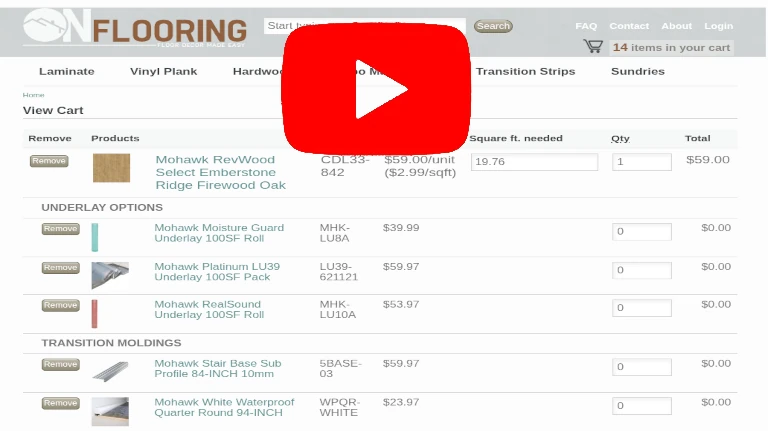Select the SKU text MHK-LU8A

335,233
